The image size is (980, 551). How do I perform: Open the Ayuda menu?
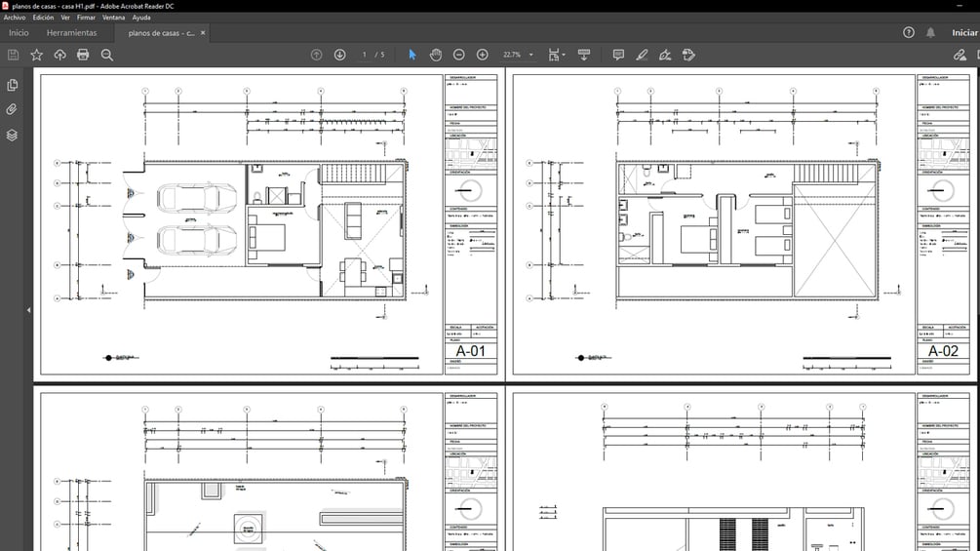(141, 18)
